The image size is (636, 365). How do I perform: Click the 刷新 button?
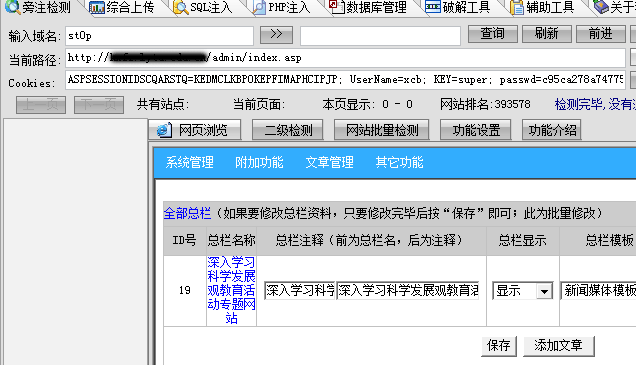[x=547, y=34]
